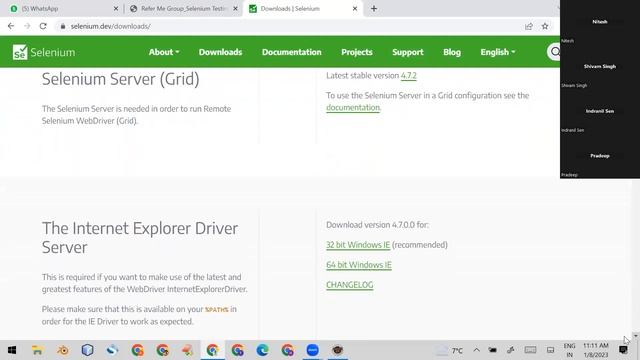640x360 pixels.
Task: Click the Download version 4.7.0.0 text
Action: click(x=378, y=225)
